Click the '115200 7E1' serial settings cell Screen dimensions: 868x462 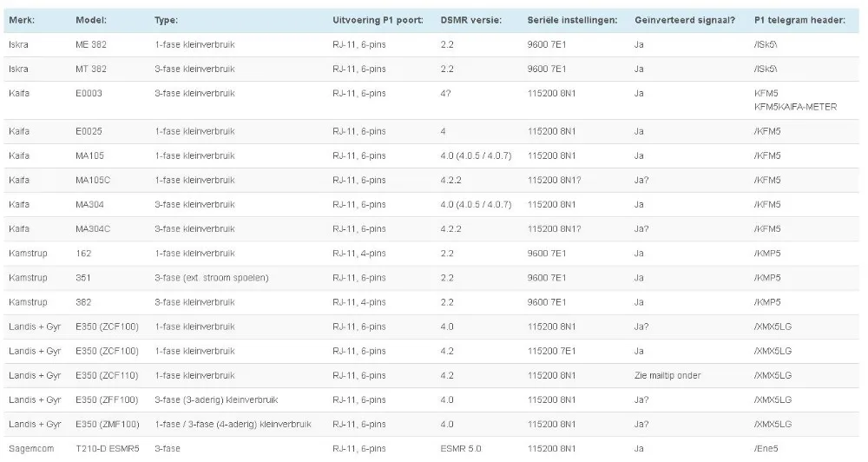coord(551,351)
